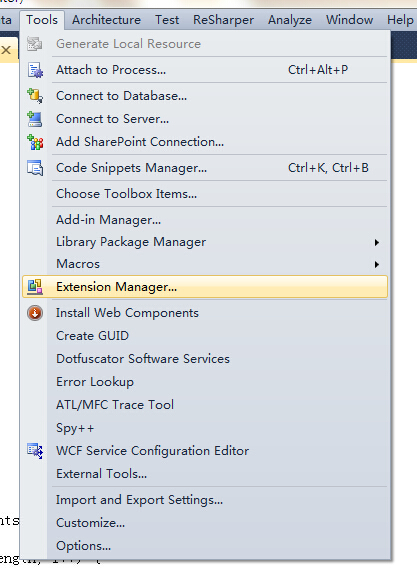Click the Code Snippets Manager icon
This screenshot has height=577, width=417.
tap(35, 168)
